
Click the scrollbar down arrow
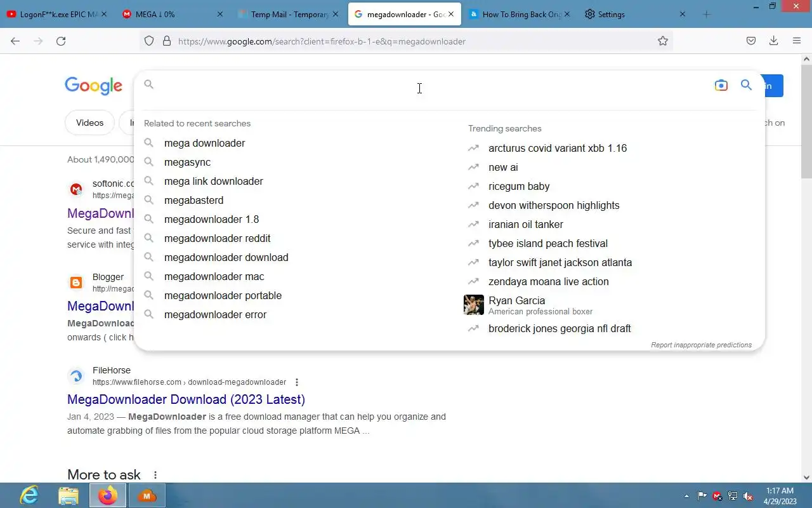pos(806,477)
